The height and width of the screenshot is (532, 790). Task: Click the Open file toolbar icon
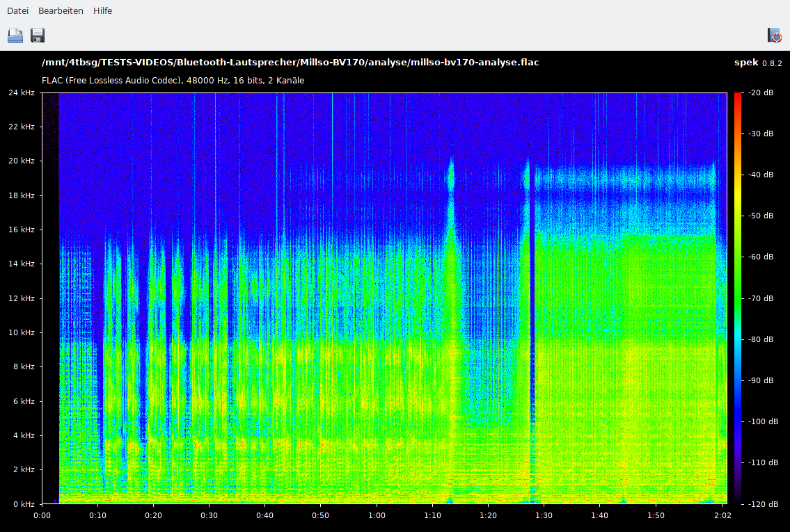[x=15, y=35]
